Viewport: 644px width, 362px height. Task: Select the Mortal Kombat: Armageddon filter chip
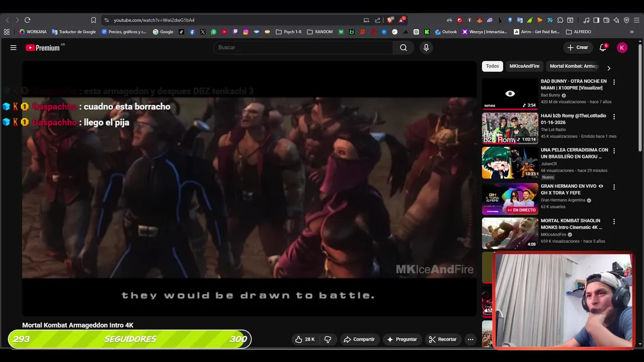(574, 66)
